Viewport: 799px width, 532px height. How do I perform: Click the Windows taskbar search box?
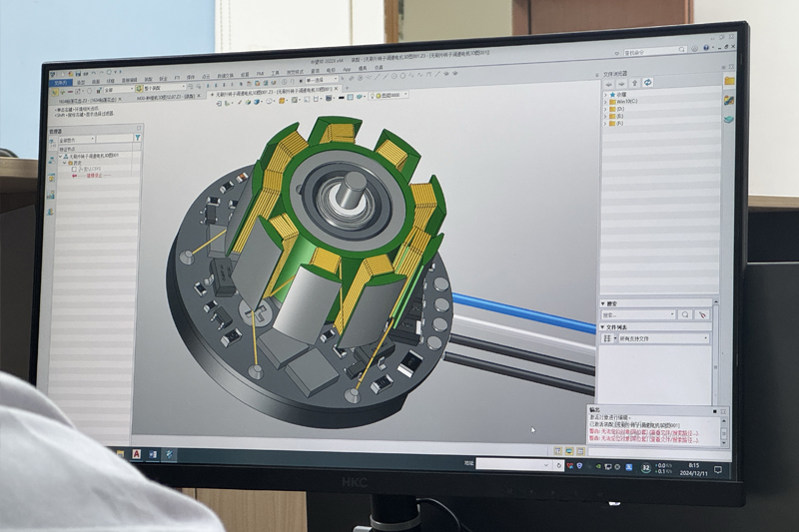[509, 464]
